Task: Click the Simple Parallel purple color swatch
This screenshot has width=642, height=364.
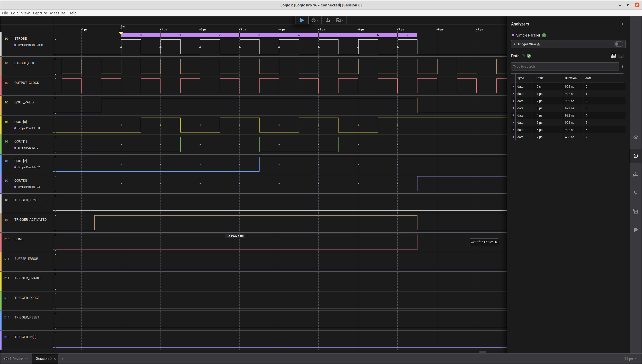Action: 513,35
